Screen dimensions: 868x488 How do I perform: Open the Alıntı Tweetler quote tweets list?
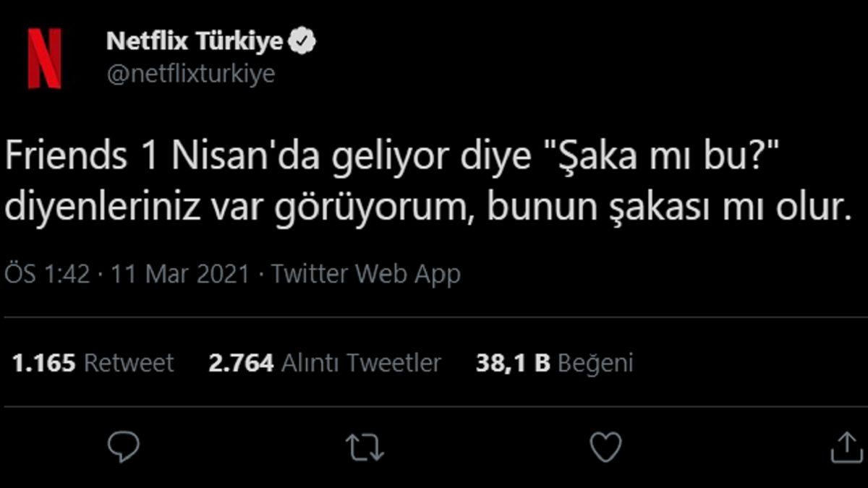362,364
